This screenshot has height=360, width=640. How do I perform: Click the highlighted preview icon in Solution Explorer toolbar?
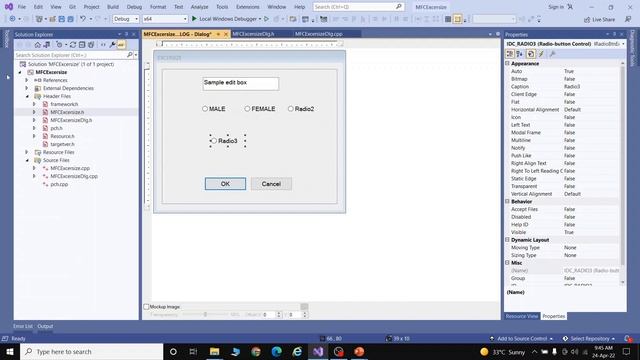point(121,44)
